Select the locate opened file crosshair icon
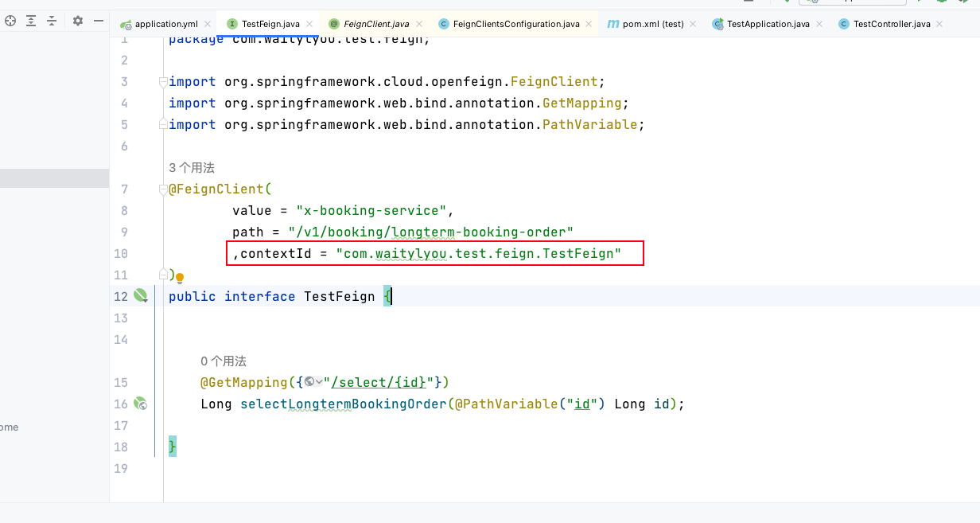980x523 pixels. 10,21
